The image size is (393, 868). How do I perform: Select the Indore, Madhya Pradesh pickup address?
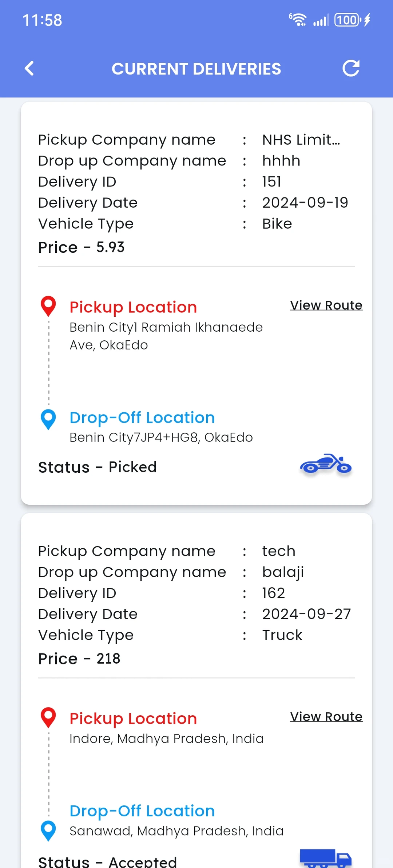166,739
